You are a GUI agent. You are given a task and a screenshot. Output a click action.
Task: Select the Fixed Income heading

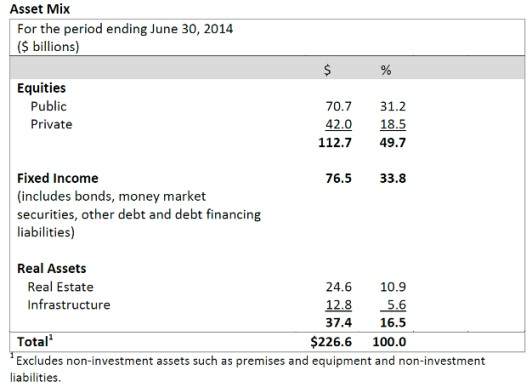(58, 178)
